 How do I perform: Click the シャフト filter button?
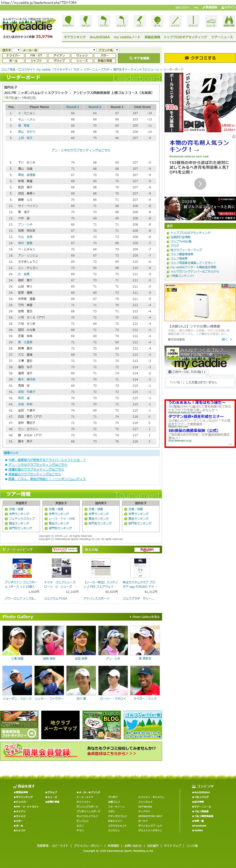point(36,61)
